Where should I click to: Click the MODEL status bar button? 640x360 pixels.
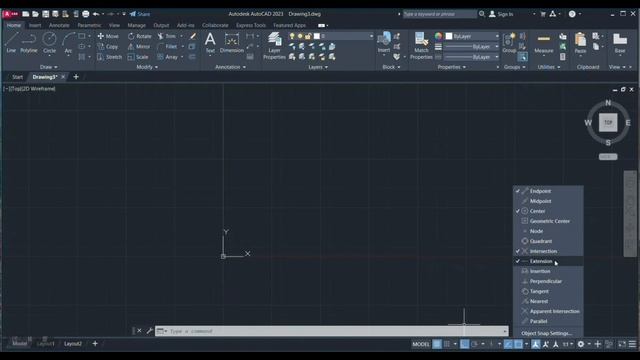[x=421, y=344]
